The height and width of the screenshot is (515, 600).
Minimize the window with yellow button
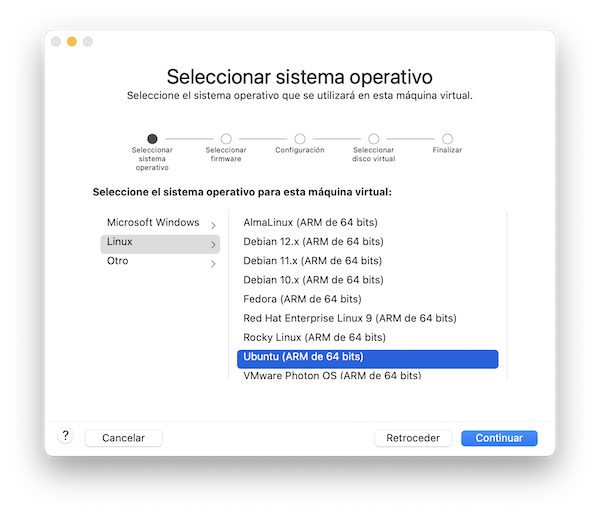tap(71, 42)
